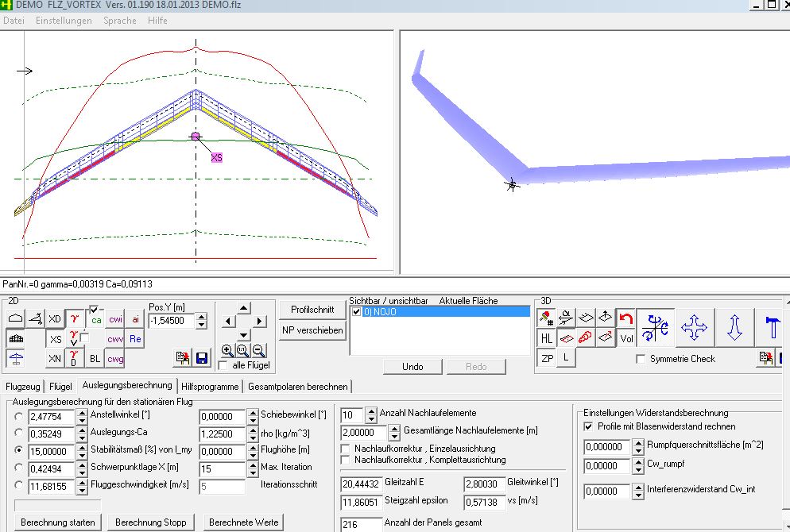Click the Profilschnitt button

(x=312, y=309)
